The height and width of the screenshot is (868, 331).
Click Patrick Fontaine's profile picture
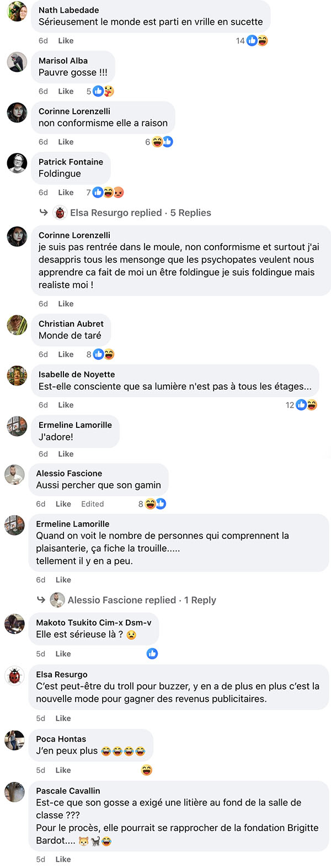coord(17,163)
